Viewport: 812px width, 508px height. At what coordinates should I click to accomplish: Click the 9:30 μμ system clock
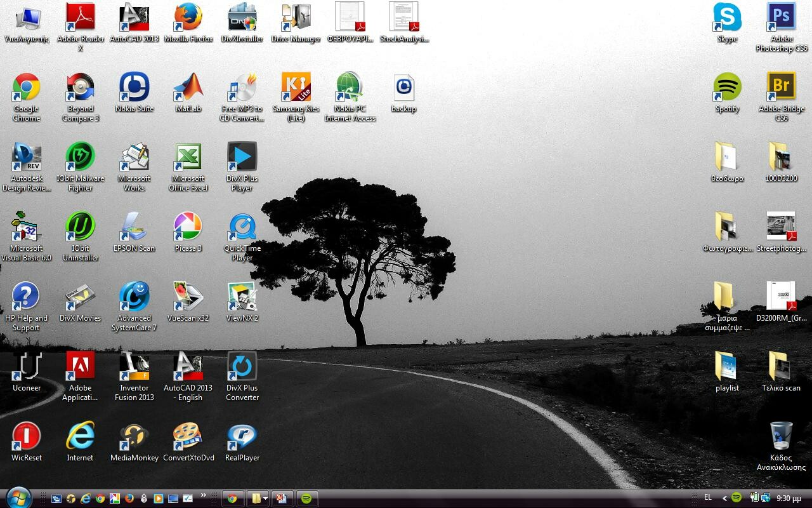click(789, 498)
